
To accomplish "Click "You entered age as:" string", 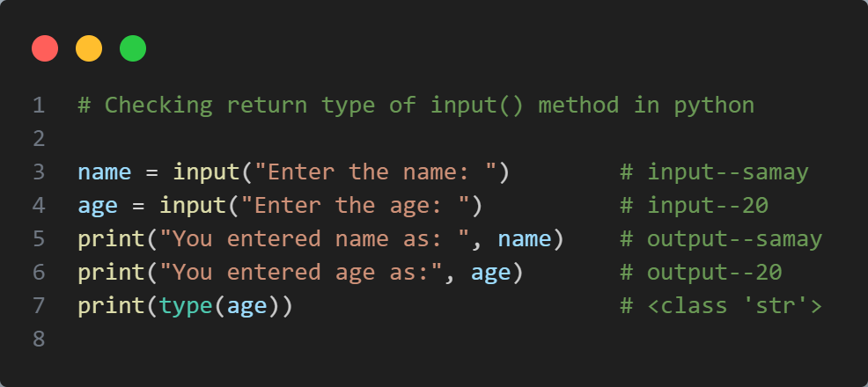I will coord(301,272).
